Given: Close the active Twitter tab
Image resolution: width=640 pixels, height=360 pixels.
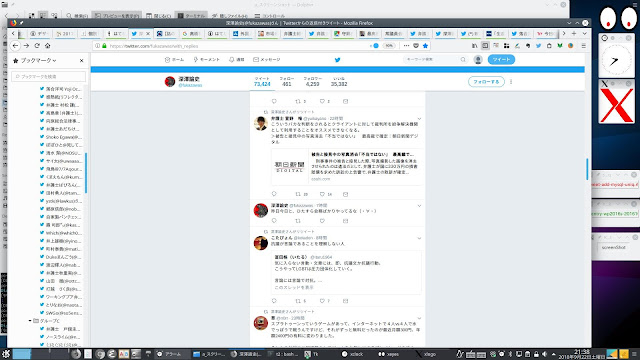Looking at the screenshot, I should [148, 34].
